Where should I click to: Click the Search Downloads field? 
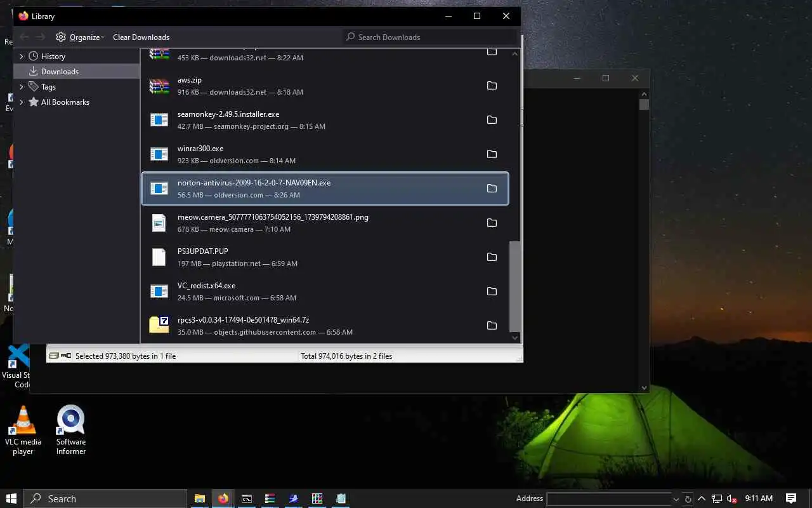pos(430,37)
